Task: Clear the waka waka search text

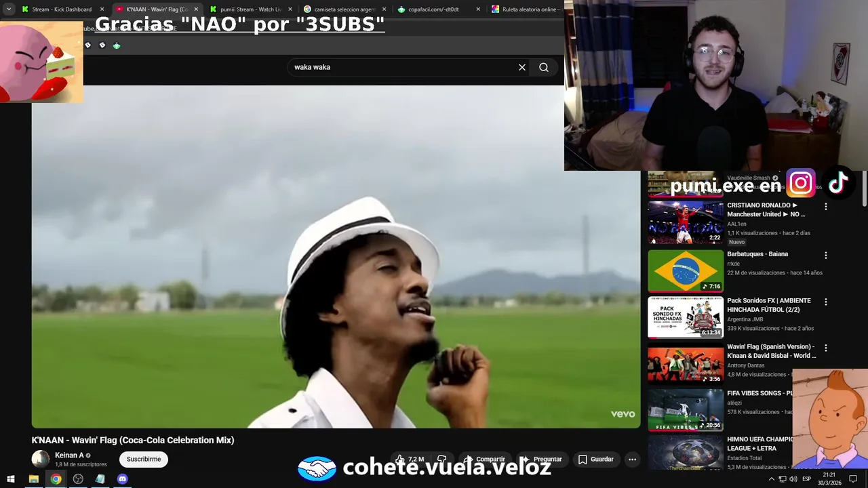Action: pyautogui.click(x=522, y=67)
